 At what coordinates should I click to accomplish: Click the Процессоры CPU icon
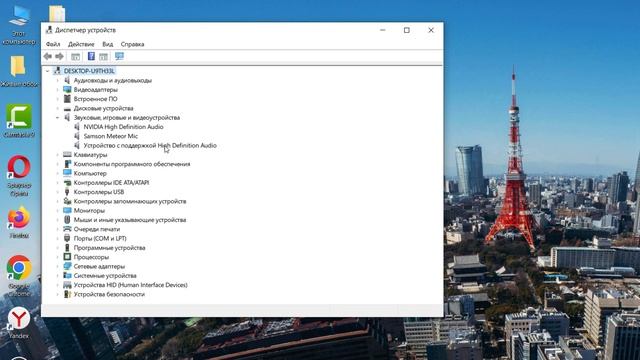click(x=67, y=257)
